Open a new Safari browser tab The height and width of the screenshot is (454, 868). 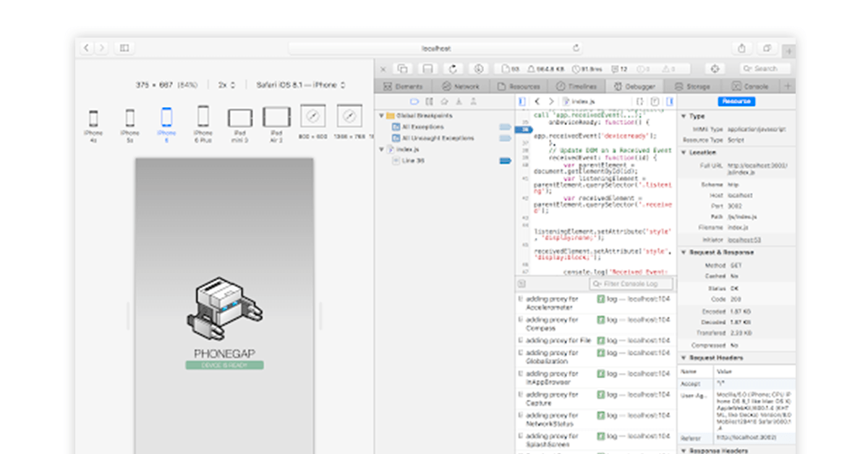789,50
